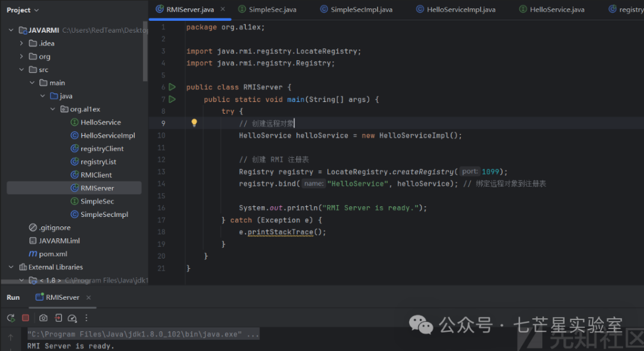Select SimpleSec interface in project tree

(x=92, y=201)
